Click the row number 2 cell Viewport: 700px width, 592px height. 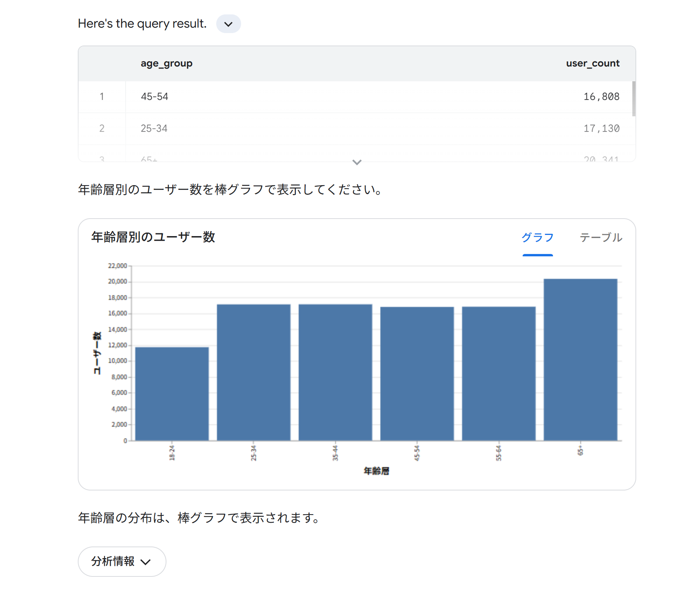102,128
